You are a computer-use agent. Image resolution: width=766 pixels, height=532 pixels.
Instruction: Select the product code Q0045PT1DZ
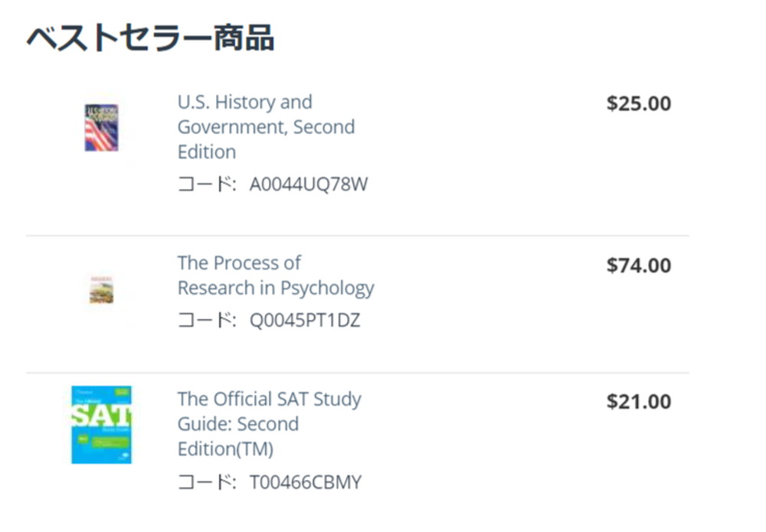[x=305, y=321]
